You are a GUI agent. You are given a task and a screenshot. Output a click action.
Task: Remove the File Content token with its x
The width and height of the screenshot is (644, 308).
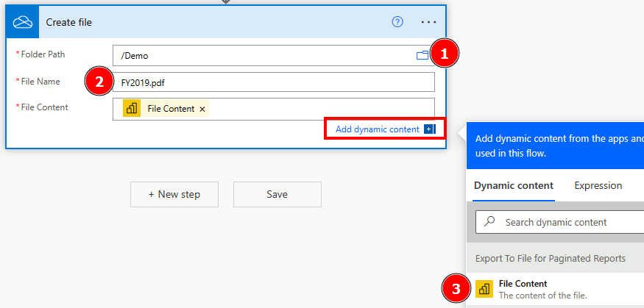pyautogui.click(x=202, y=109)
